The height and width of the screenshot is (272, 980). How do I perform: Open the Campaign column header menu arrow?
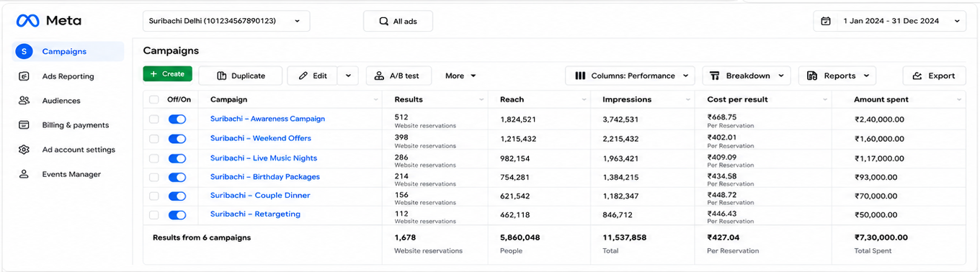(x=375, y=99)
